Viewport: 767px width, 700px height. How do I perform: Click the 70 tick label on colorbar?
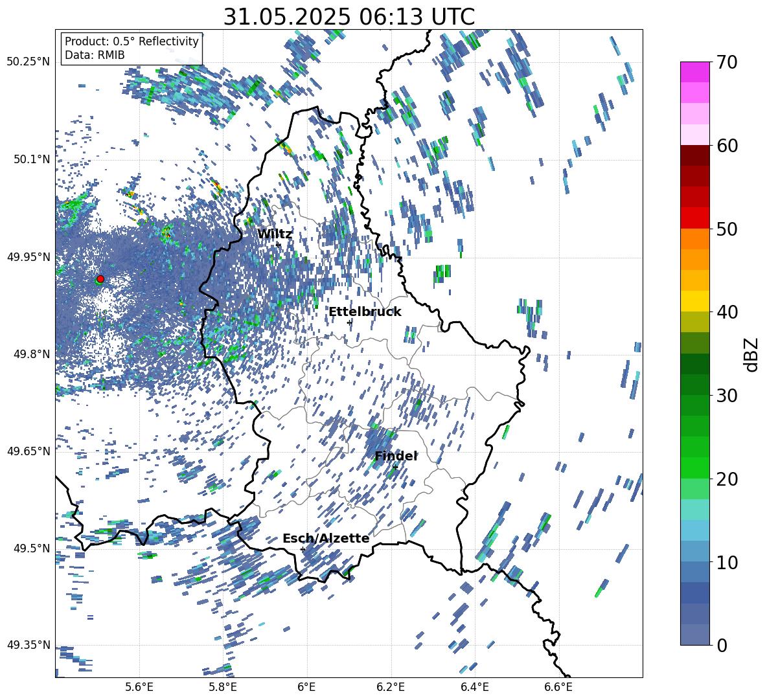(x=727, y=62)
